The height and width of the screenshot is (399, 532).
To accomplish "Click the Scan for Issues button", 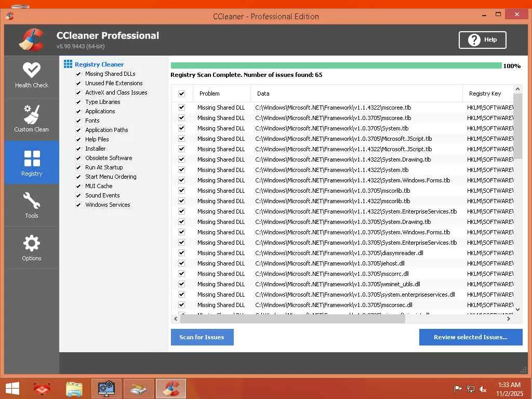I will (x=202, y=337).
